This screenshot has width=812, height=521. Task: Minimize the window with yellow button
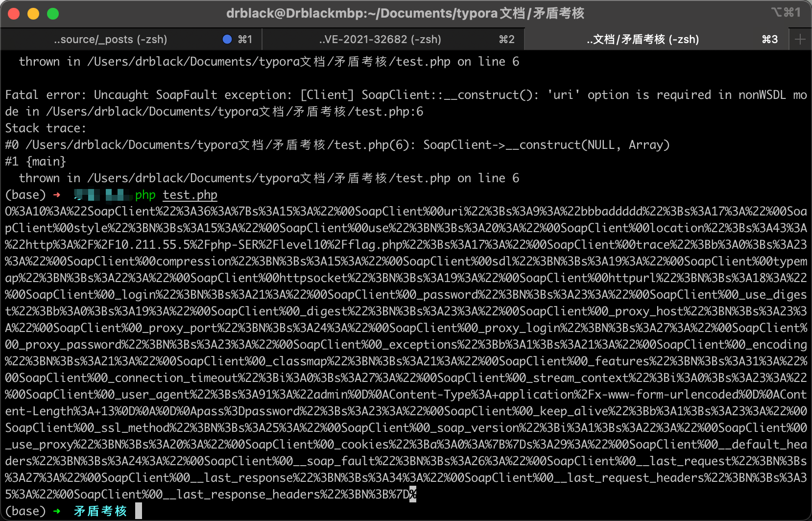(33, 14)
